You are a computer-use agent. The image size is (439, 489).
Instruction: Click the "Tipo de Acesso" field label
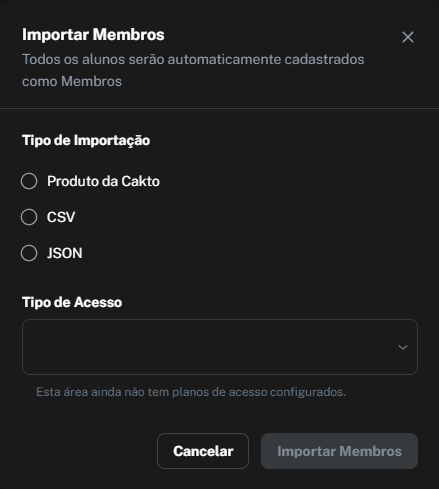coord(72,302)
